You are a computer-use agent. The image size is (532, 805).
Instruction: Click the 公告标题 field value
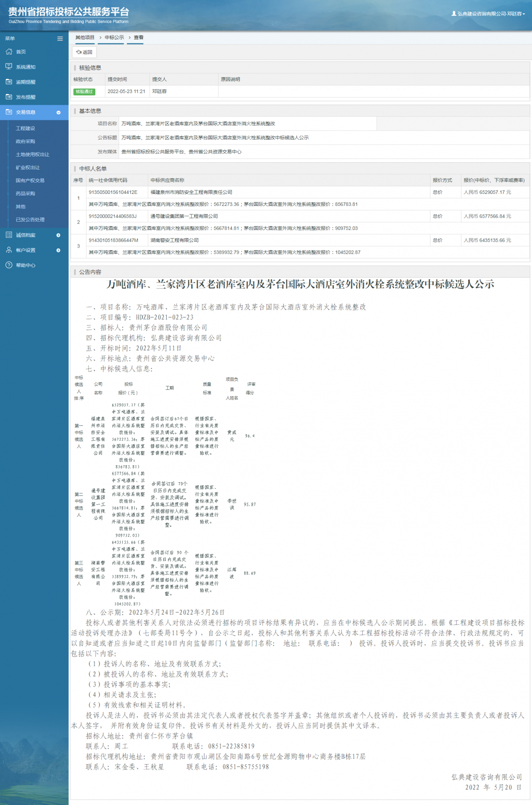point(215,138)
